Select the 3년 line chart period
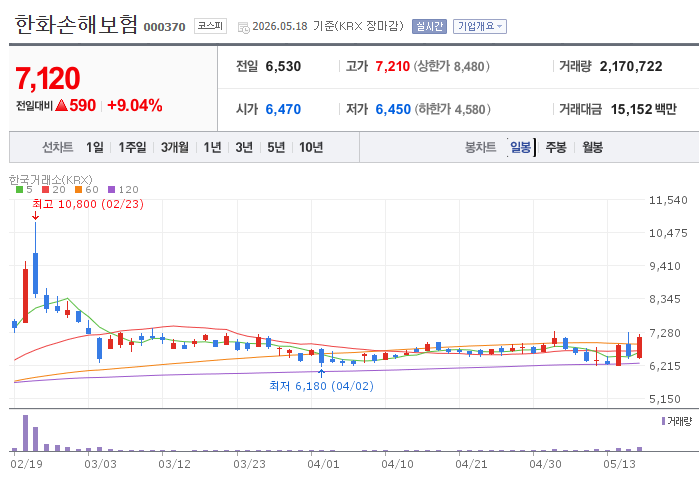The image size is (699, 478). pos(244,147)
